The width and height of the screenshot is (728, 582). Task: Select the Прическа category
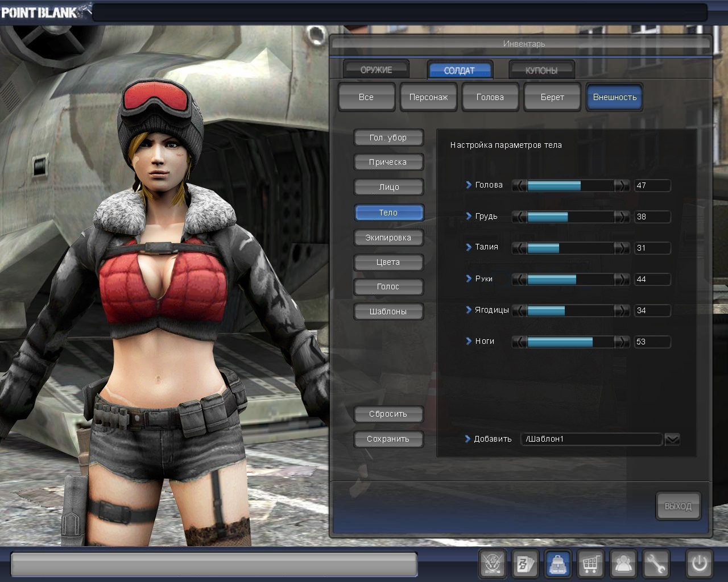click(x=388, y=162)
